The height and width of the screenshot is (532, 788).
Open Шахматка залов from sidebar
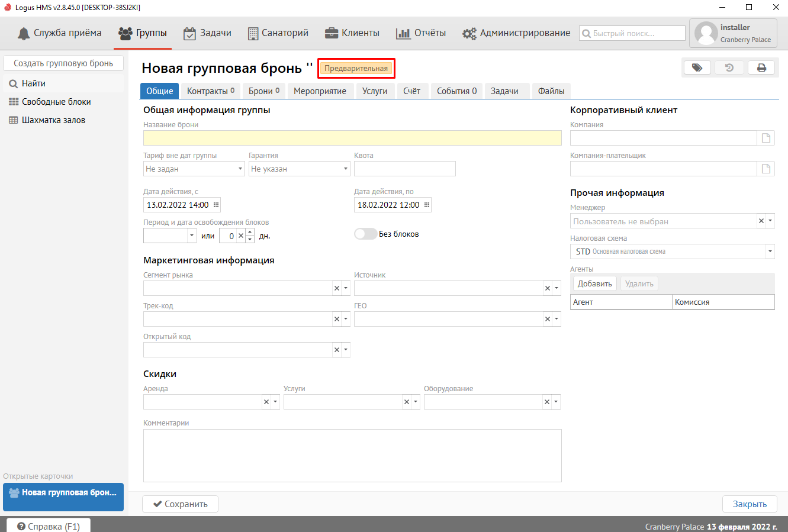53,120
